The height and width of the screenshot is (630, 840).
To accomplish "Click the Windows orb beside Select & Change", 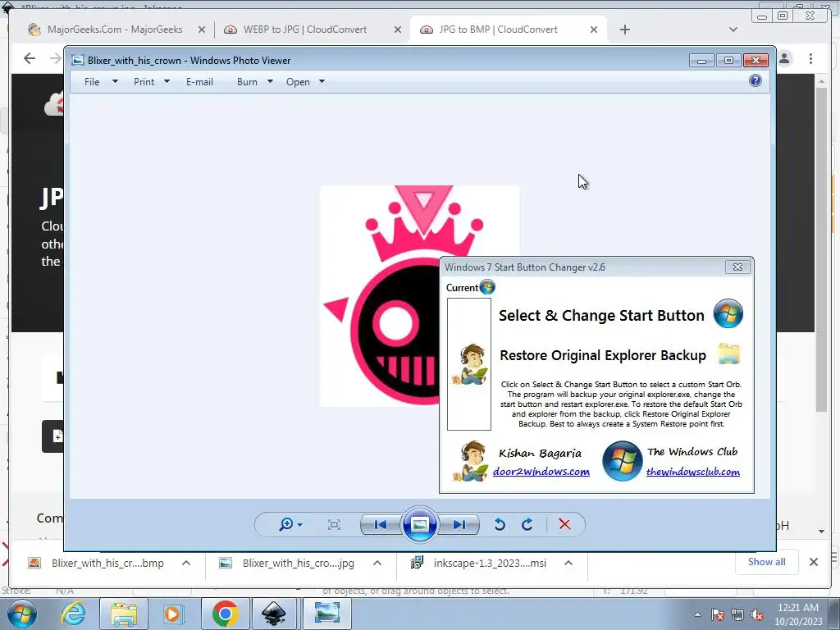I will 728,314.
